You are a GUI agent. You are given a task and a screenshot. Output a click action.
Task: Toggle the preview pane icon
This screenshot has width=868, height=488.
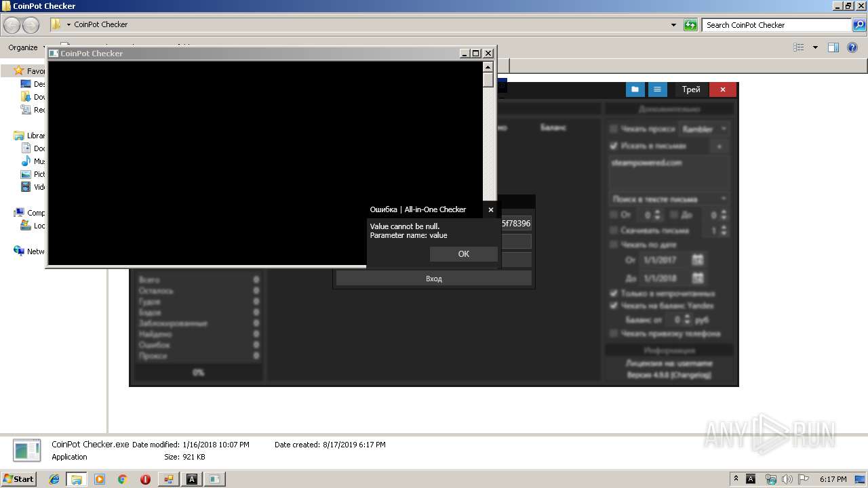833,47
